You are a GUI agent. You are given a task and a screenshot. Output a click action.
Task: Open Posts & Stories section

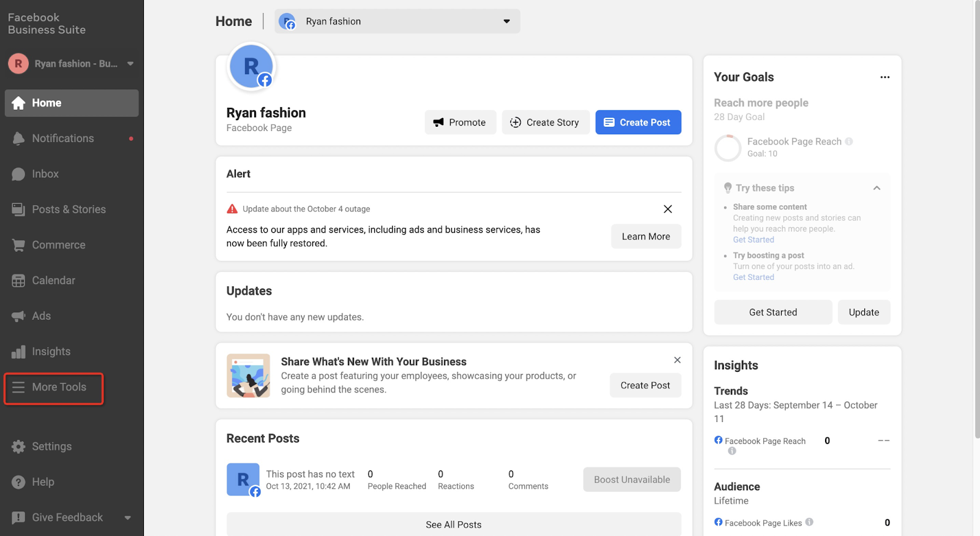[72, 209]
